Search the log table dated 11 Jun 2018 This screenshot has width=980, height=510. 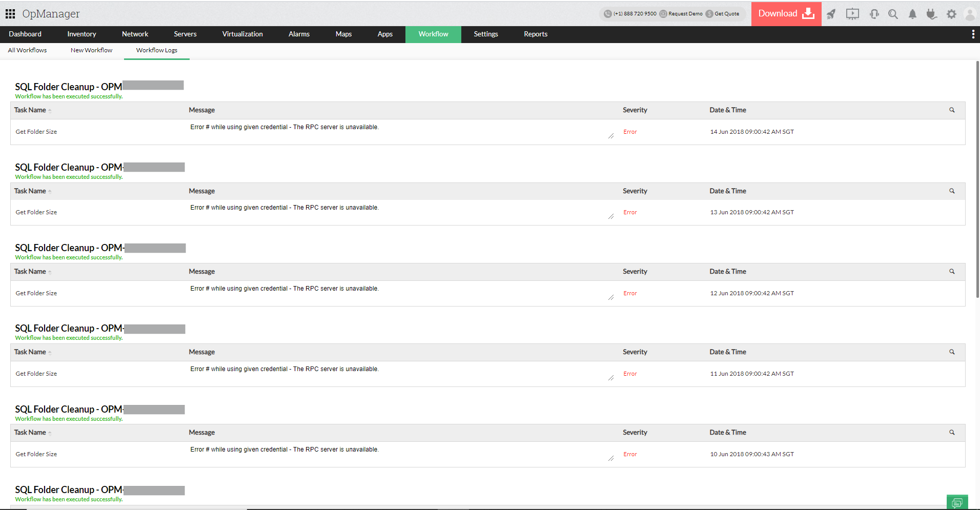(952, 352)
